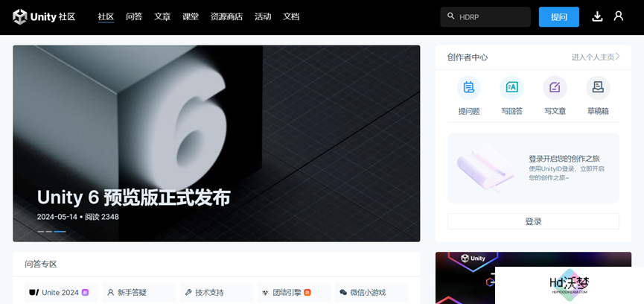Viewport: 644px width, 304px height.
Task: Open 技术支持 category
Action: (217, 293)
